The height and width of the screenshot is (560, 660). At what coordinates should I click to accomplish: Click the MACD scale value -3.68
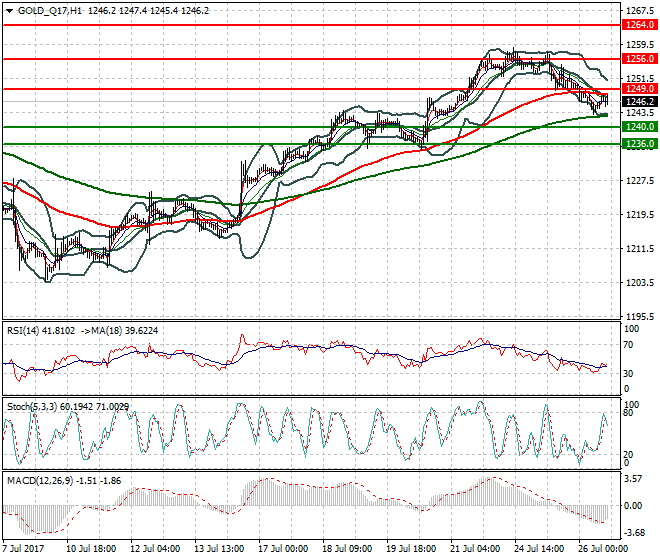[x=633, y=533]
